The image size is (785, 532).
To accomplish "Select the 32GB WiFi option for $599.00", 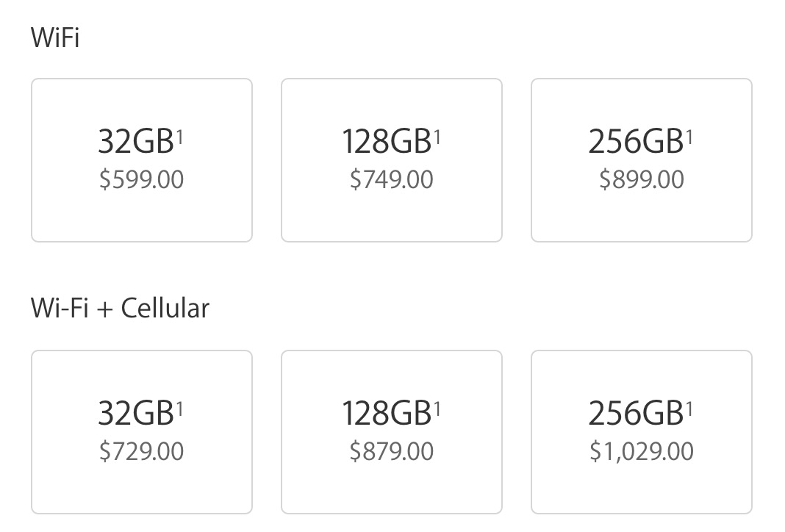I will click(x=141, y=159).
